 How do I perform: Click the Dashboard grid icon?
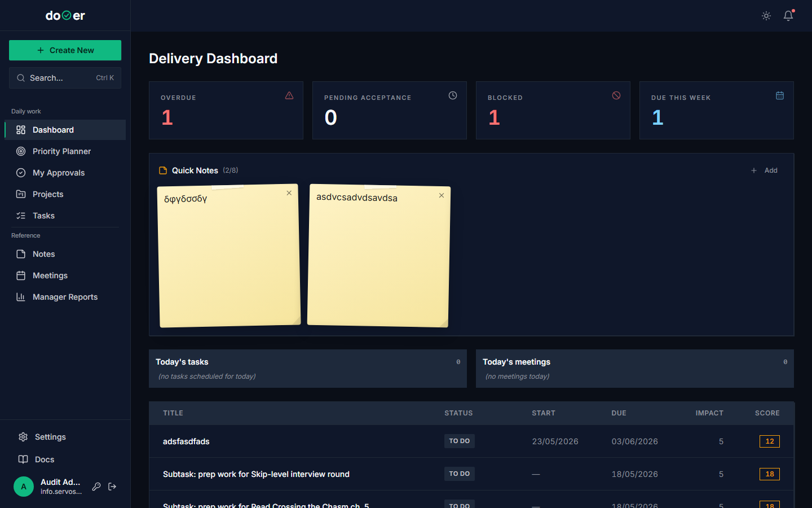[21, 130]
